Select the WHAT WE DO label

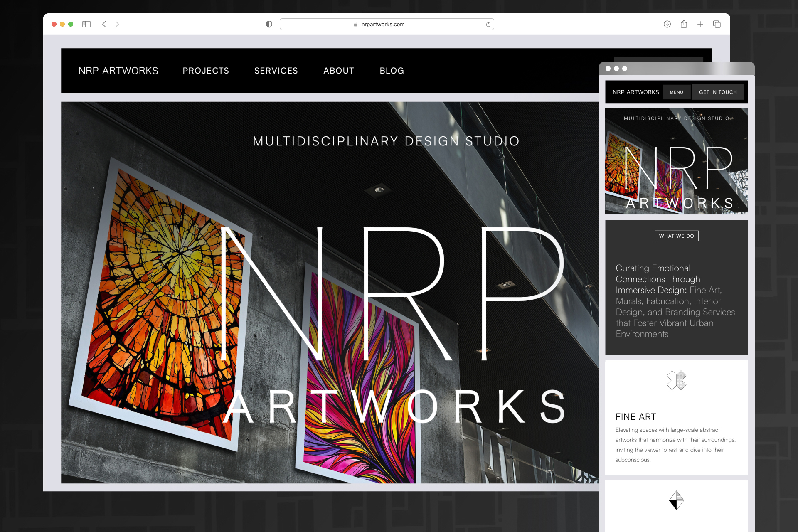(x=676, y=236)
